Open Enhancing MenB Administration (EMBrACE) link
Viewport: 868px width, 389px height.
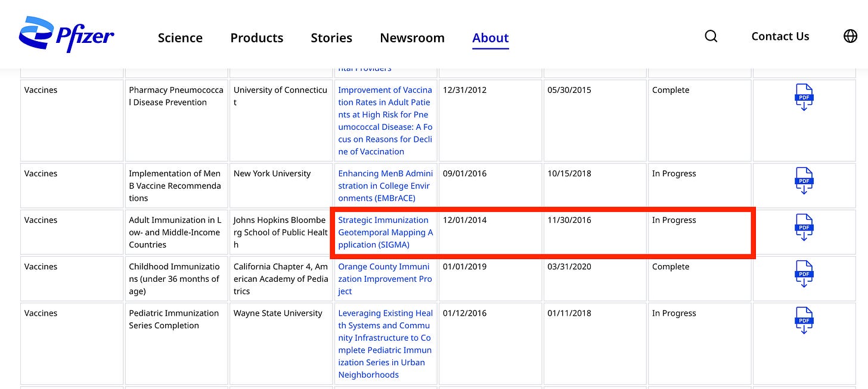coord(386,186)
